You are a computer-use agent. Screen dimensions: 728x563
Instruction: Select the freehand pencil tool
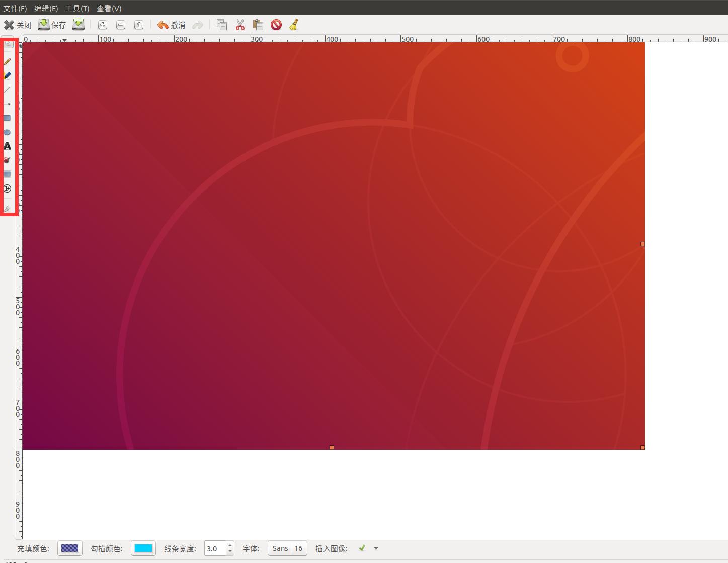[8, 61]
